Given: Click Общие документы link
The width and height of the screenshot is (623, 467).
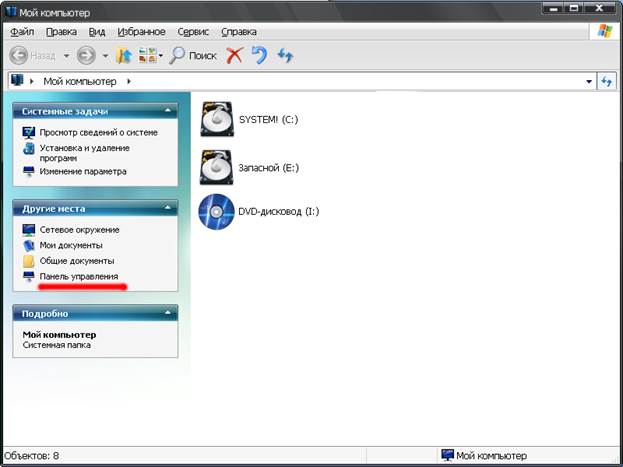Looking at the screenshot, I should pyautogui.click(x=77, y=261).
